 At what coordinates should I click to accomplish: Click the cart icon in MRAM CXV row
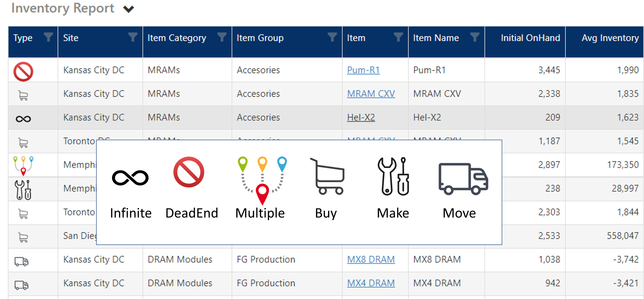tap(23, 95)
